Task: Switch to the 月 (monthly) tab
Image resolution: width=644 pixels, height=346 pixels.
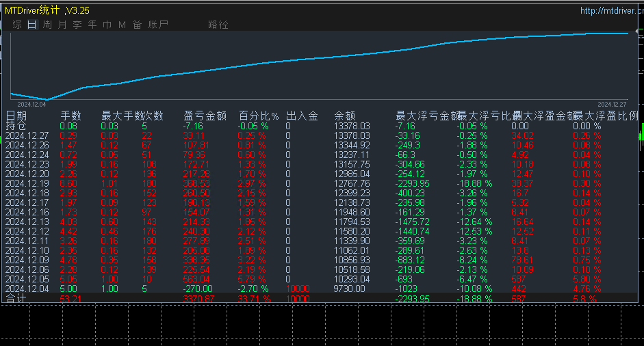Action: click(x=62, y=25)
